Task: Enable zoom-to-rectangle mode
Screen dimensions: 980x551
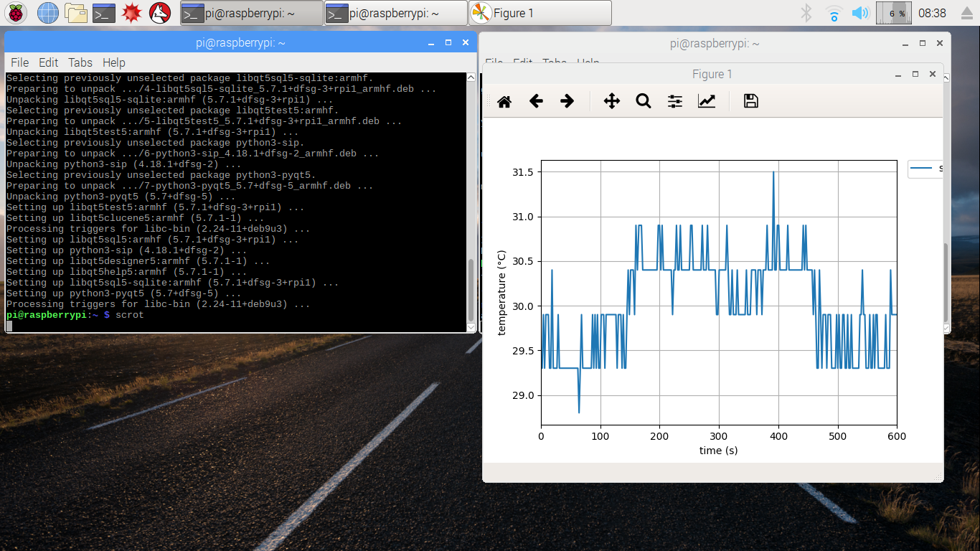Action: 643,101
